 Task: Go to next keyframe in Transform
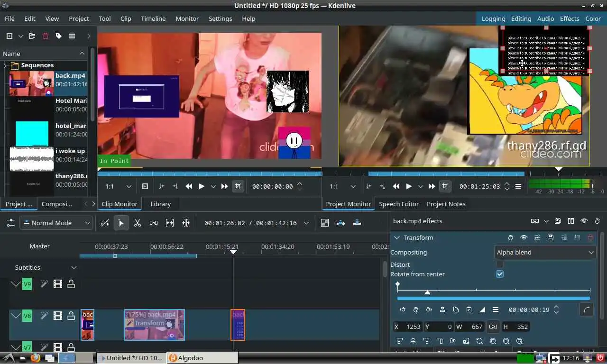coord(429,309)
